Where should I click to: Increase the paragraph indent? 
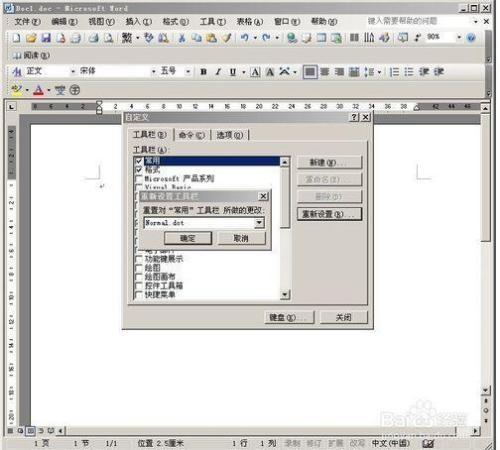click(x=439, y=72)
